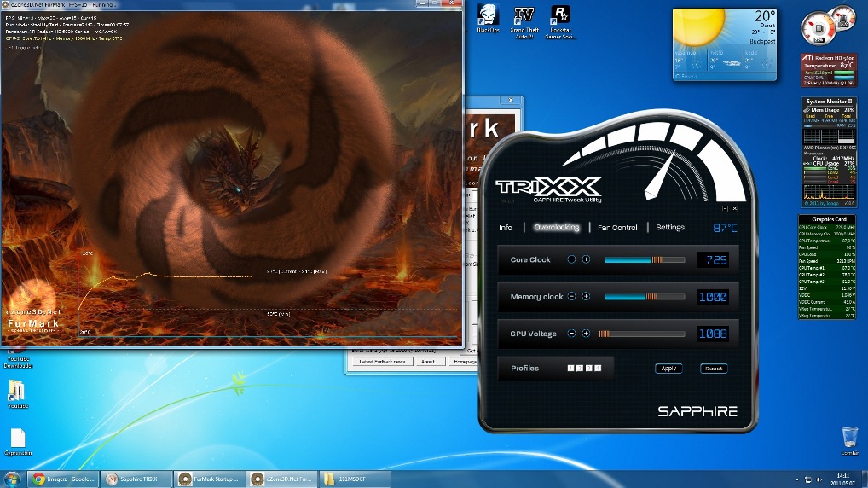Open the Settings tab in TRIXX
The width and height of the screenshot is (868, 488).
(670, 227)
